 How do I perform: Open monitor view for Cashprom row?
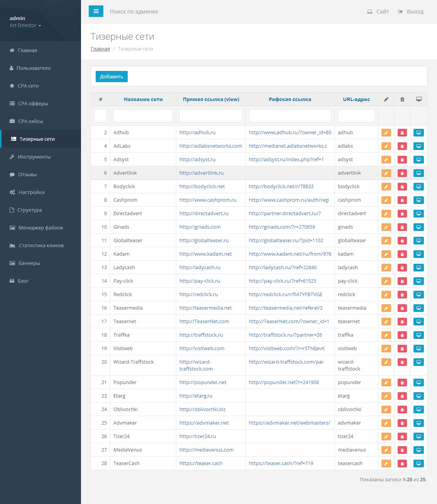point(418,200)
